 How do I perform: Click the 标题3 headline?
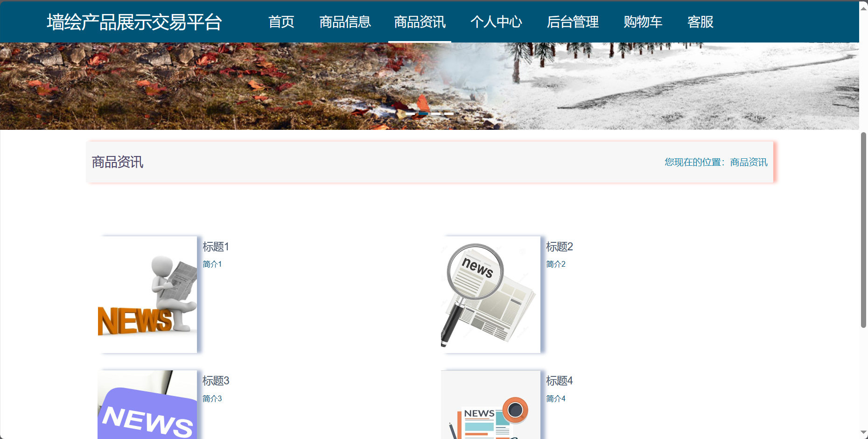click(x=216, y=381)
